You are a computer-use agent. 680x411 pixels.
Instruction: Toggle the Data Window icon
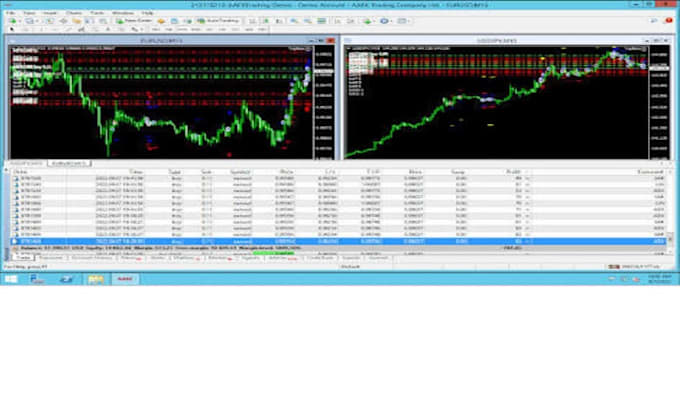pos(63,21)
